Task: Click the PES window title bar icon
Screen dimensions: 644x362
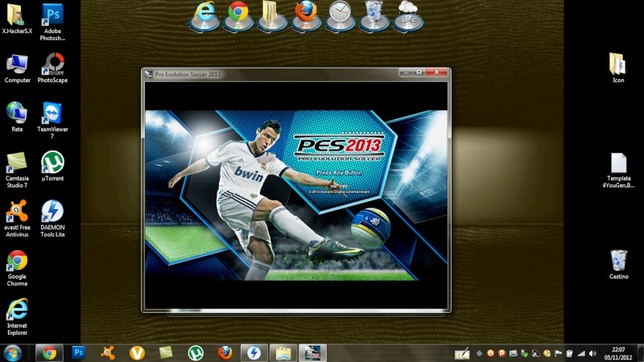Action: pos(149,74)
